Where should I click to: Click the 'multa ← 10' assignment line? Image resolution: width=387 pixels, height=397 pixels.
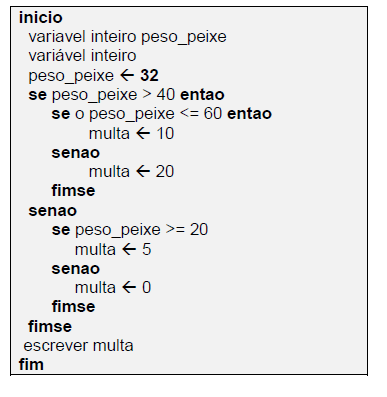coord(131,134)
